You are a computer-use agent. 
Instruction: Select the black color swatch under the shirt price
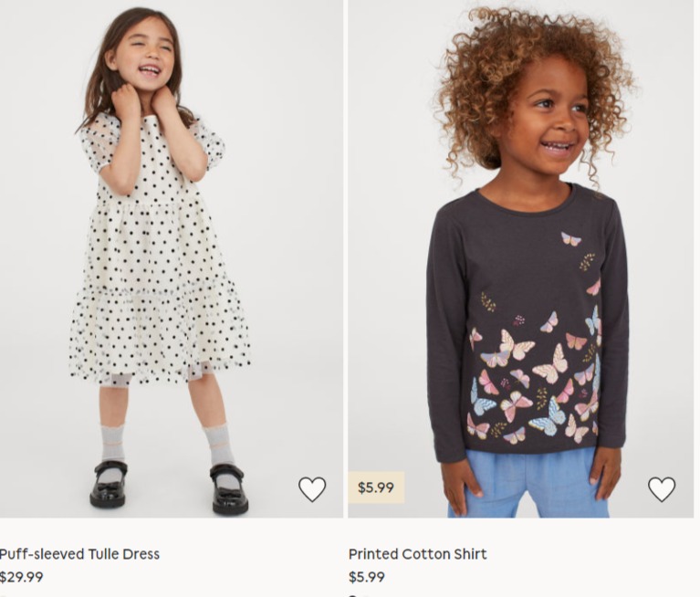[352, 595]
